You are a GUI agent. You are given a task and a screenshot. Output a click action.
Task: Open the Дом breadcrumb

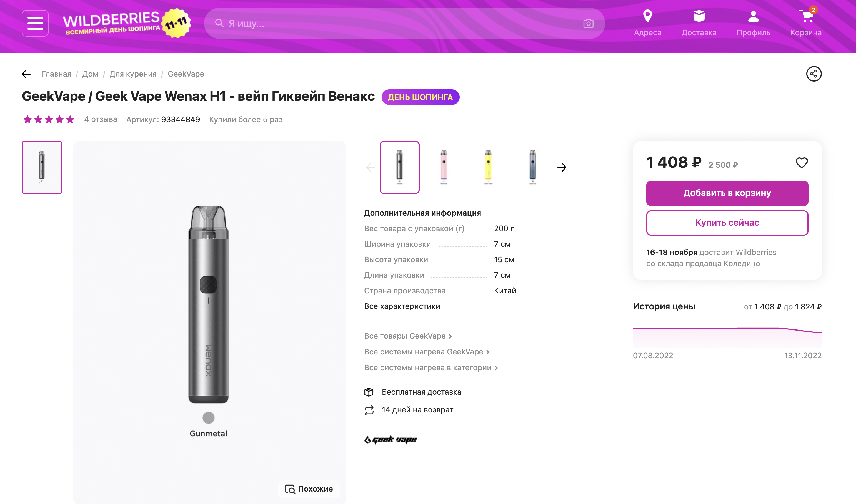(90, 74)
